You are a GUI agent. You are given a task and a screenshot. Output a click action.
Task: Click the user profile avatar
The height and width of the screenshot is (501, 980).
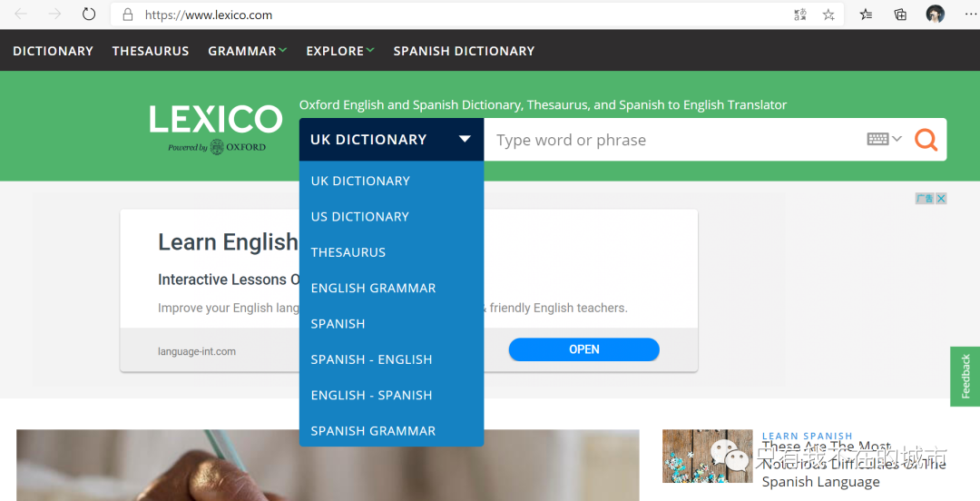pos(935,15)
